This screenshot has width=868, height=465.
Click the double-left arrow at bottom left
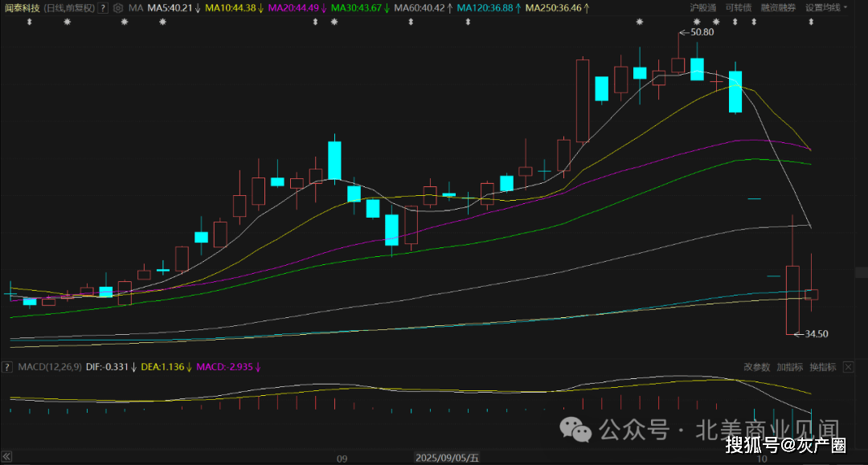(x=6, y=457)
